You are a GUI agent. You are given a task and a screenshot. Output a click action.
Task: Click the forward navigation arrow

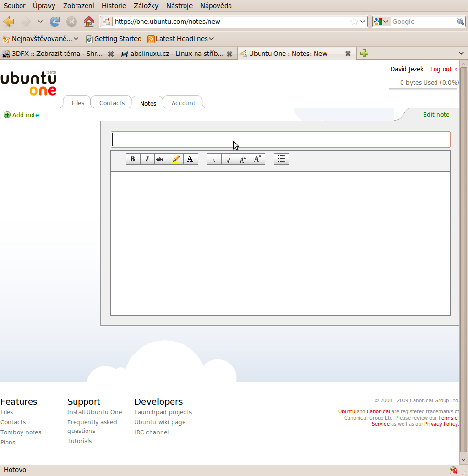[25, 22]
